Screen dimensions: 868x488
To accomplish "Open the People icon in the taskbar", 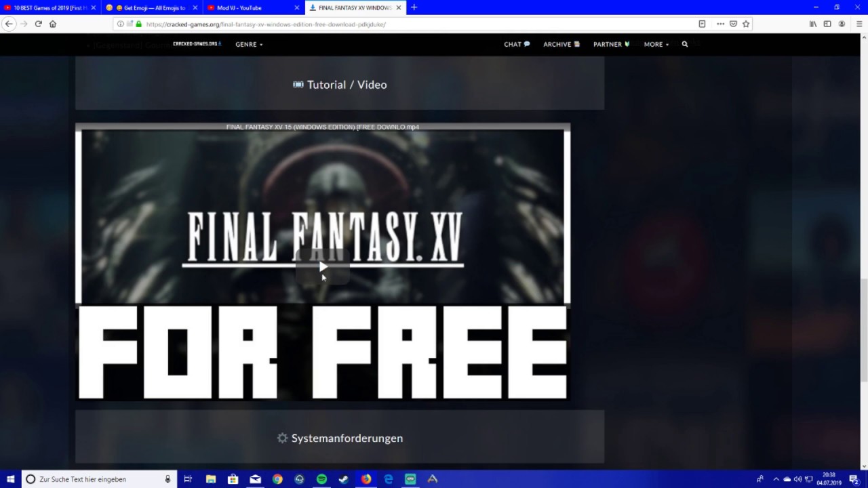I will [759, 479].
